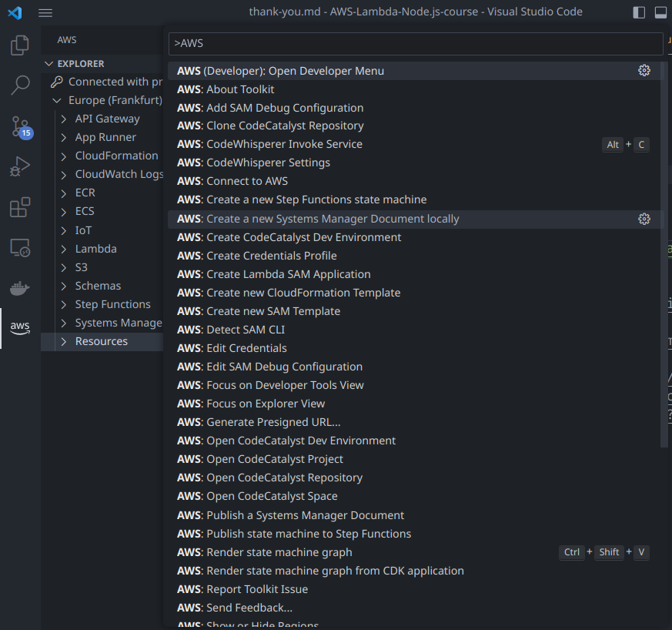Image resolution: width=672 pixels, height=630 pixels.
Task: Open the Search sidebar
Action: point(19,85)
